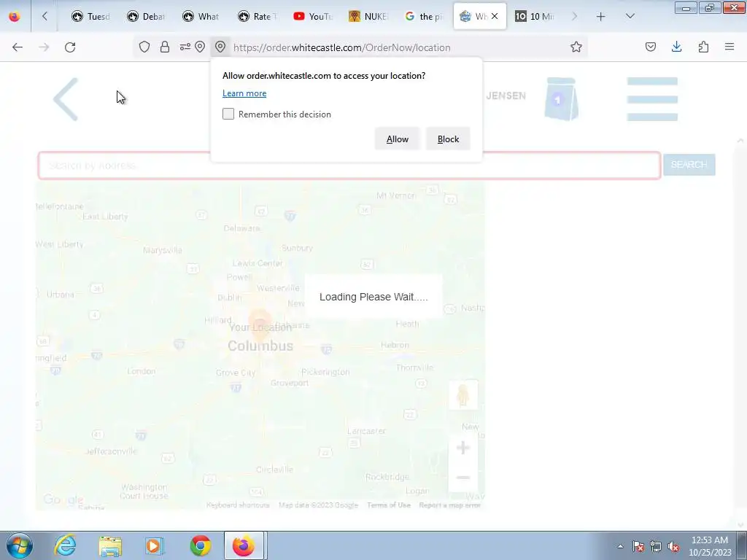
Task: Open the Learn more link
Action: (x=244, y=93)
